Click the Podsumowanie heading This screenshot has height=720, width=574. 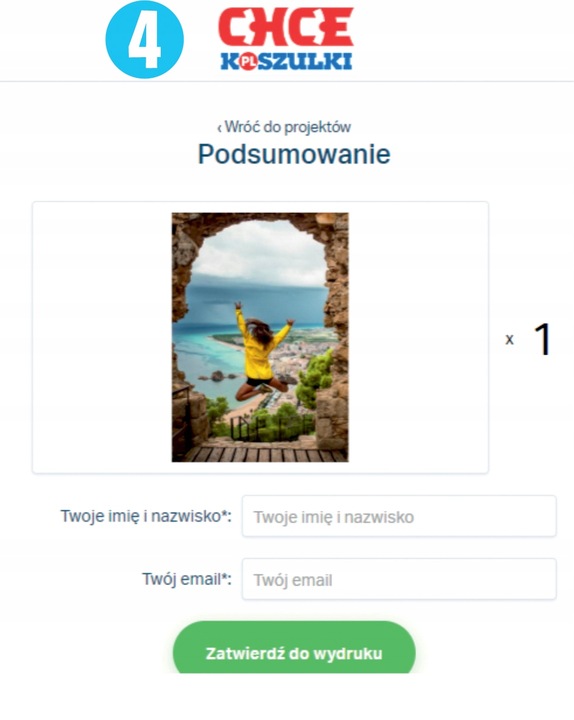294,154
